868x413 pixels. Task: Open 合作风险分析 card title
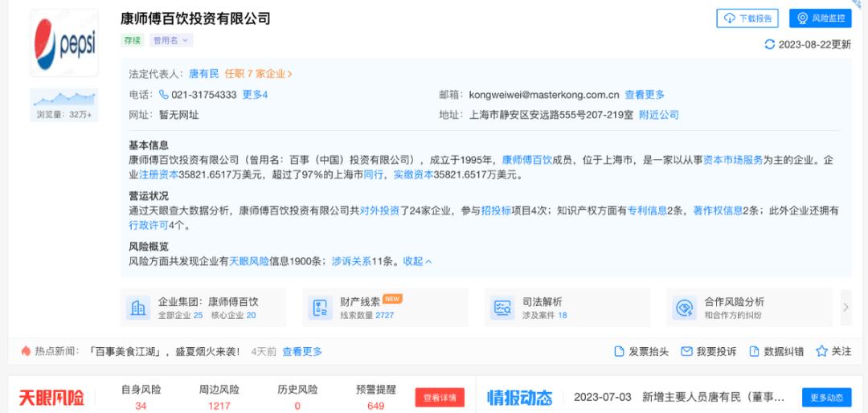[x=734, y=302]
